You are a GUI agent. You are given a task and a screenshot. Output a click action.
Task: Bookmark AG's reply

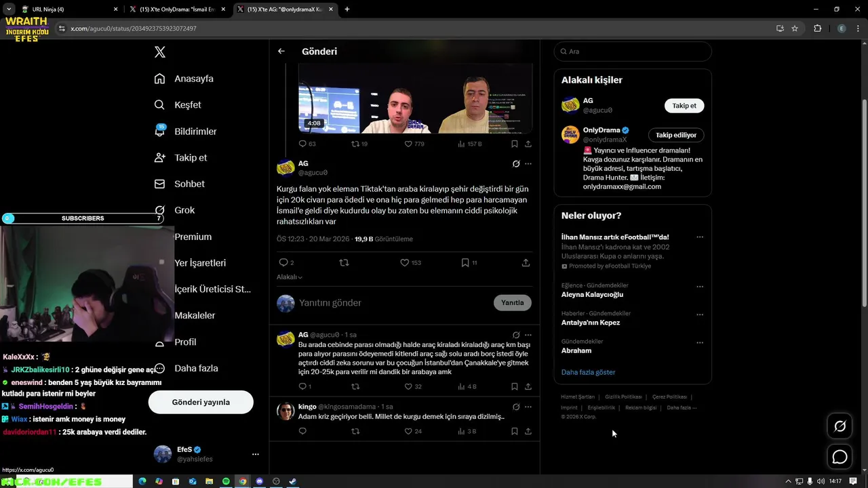[x=515, y=386]
